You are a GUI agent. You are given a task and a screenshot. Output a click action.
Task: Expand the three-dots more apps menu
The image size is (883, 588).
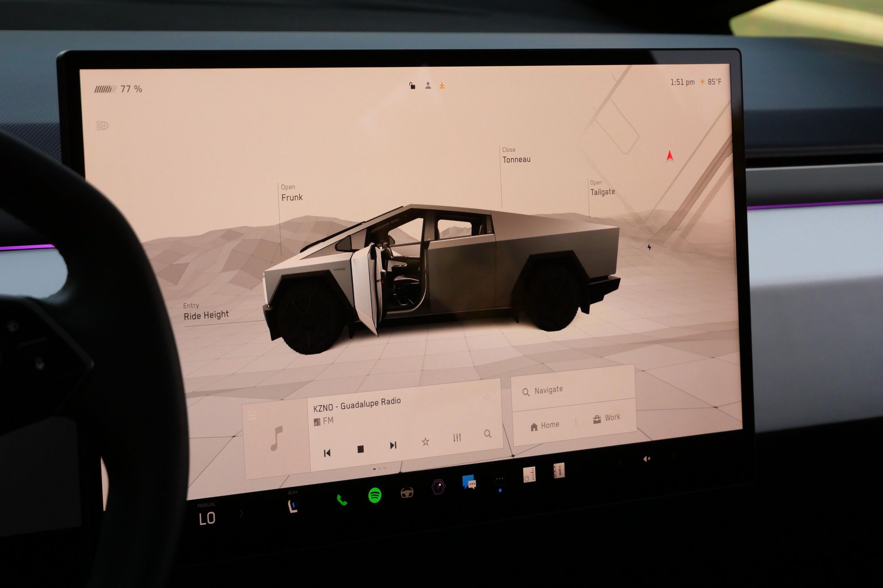click(x=500, y=479)
